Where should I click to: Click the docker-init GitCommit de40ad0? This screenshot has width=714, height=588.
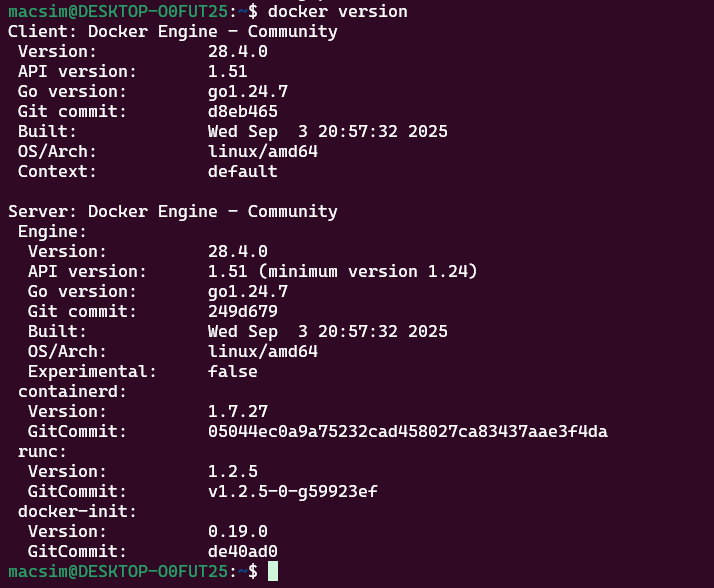(243, 551)
